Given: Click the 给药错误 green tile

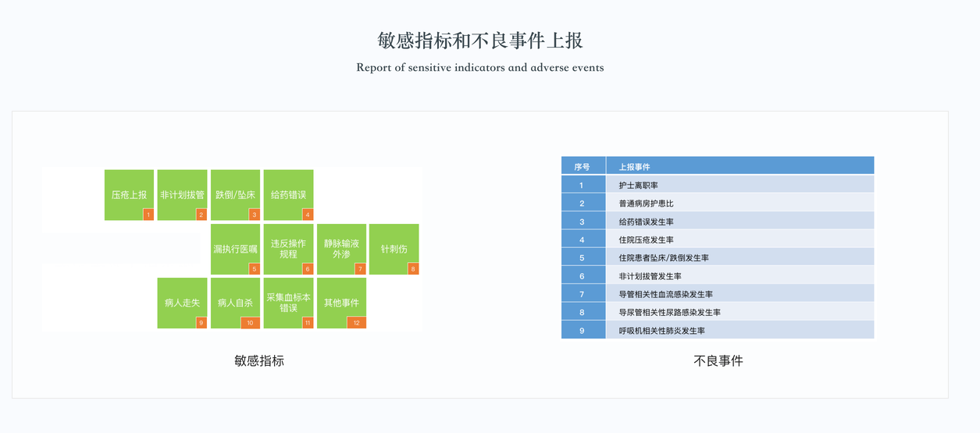Looking at the screenshot, I should click(288, 195).
